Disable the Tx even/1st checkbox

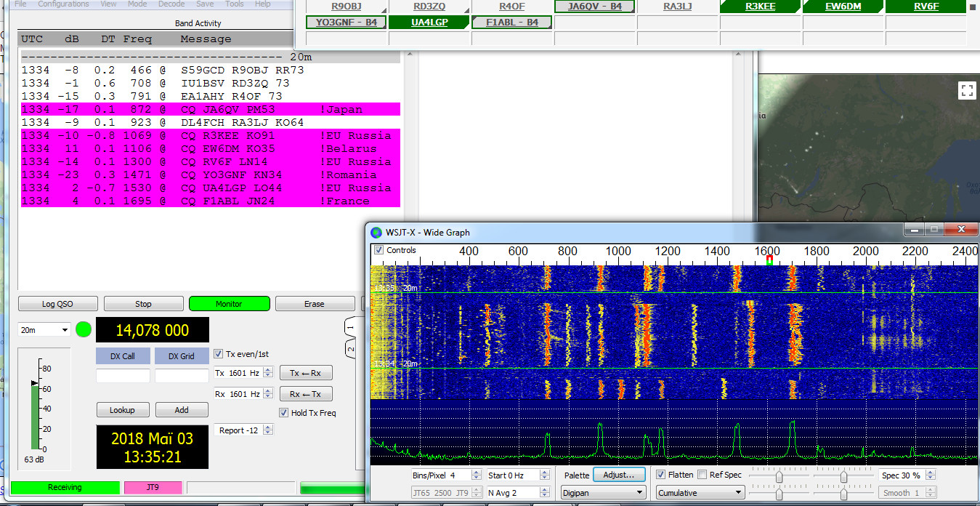click(219, 354)
